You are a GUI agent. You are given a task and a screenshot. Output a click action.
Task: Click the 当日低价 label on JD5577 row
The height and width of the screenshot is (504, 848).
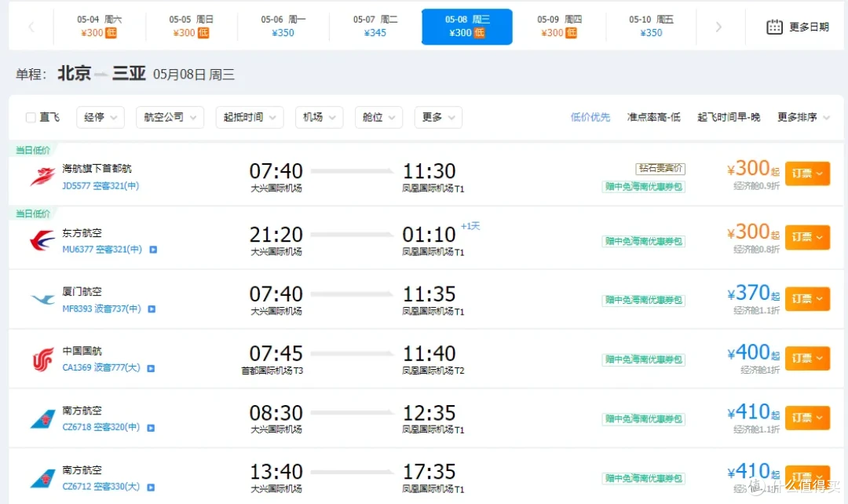point(33,150)
